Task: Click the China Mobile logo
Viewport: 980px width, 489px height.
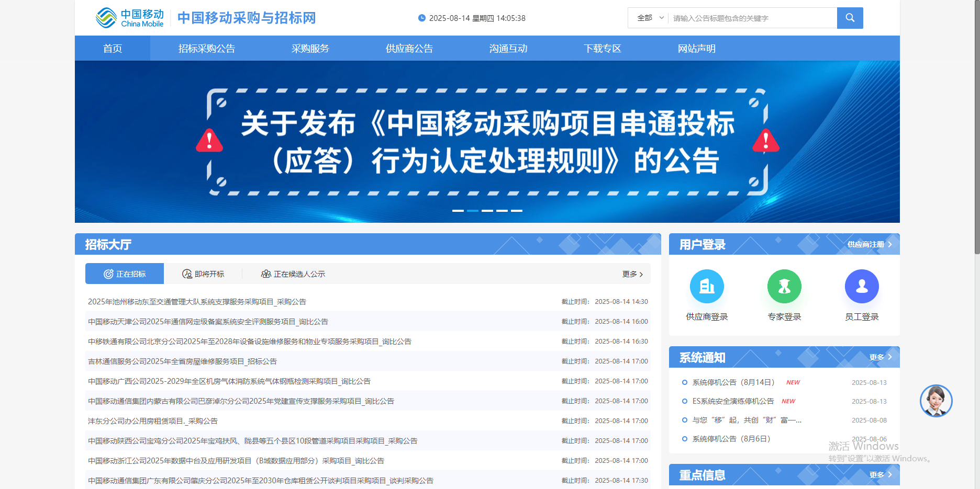Action: [x=130, y=18]
